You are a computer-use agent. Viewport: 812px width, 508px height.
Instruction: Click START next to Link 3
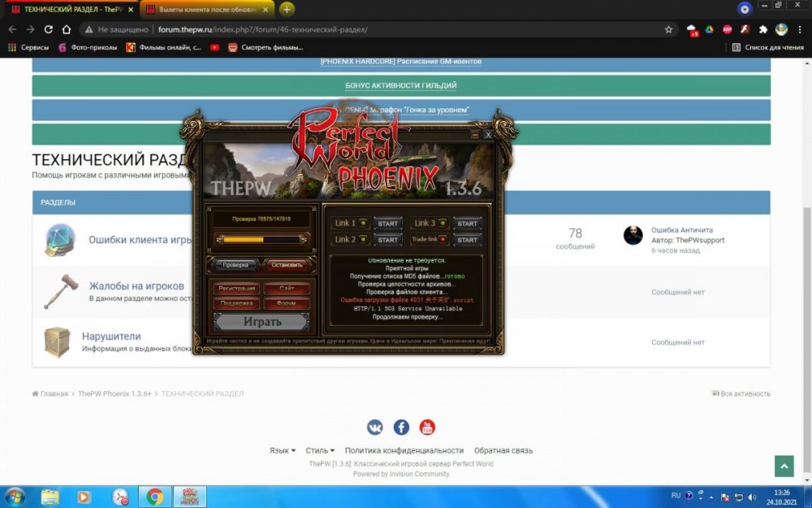[x=467, y=224]
